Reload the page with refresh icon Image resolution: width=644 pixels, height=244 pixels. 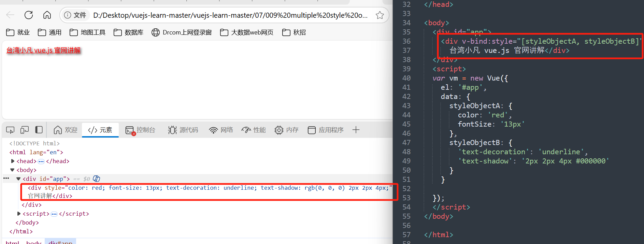pyautogui.click(x=29, y=15)
